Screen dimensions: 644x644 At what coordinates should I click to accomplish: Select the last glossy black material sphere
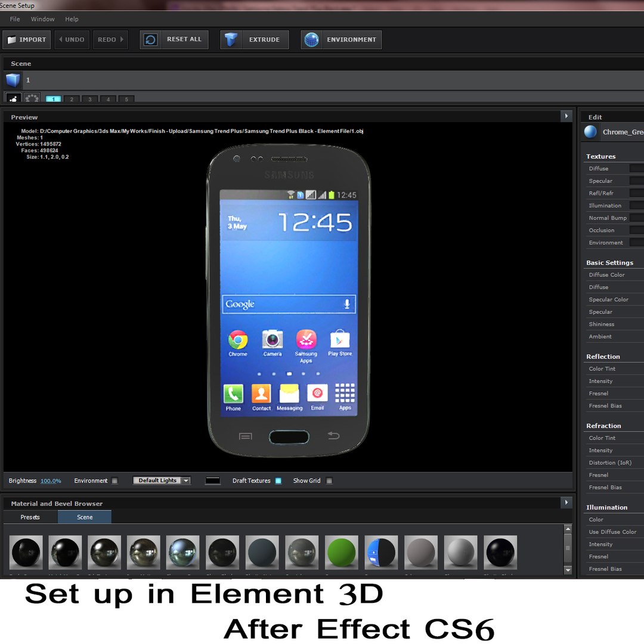pyautogui.click(x=500, y=552)
